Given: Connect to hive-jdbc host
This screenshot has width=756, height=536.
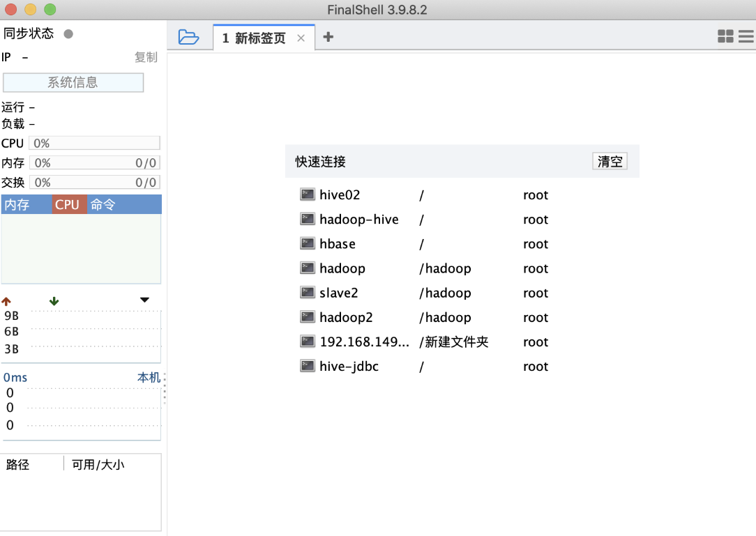Looking at the screenshot, I should [349, 367].
